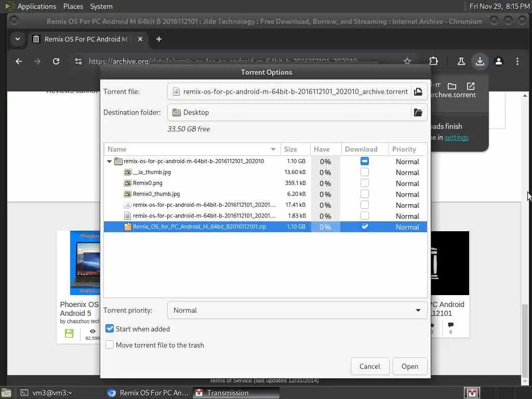Open the Torrent priority dropdown
532x399 pixels.
click(x=297, y=310)
